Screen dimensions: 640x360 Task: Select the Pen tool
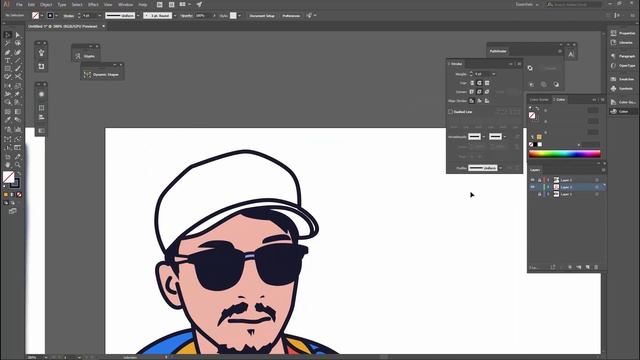click(8, 52)
